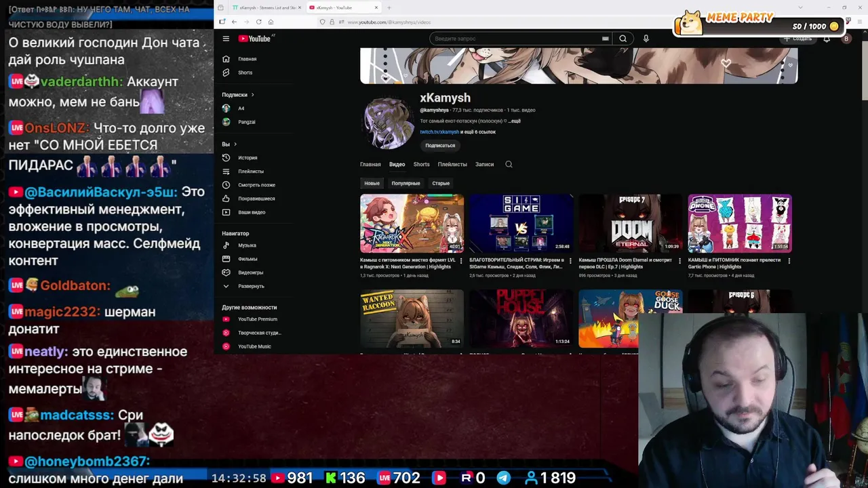The image size is (868, 488).
Task: Go back in the browser
Action: coord(234,22)
